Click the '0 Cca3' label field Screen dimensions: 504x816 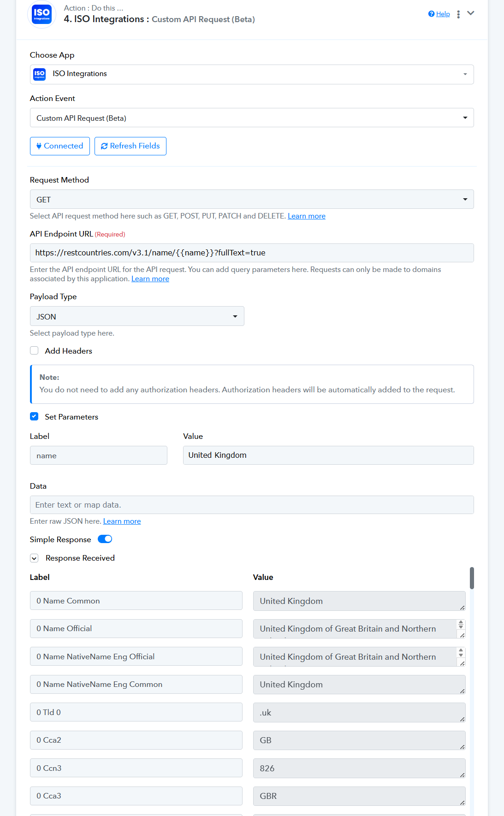click(136, 796)
